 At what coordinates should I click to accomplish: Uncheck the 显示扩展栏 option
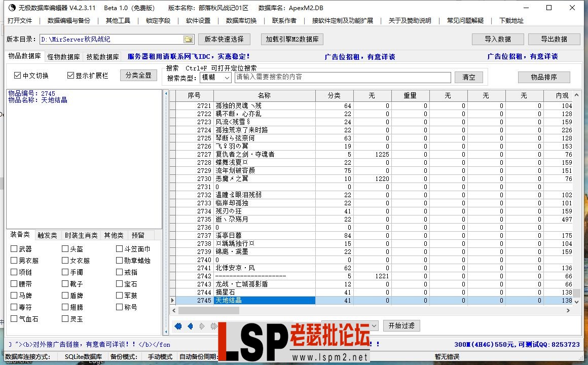tap(70, 76)
